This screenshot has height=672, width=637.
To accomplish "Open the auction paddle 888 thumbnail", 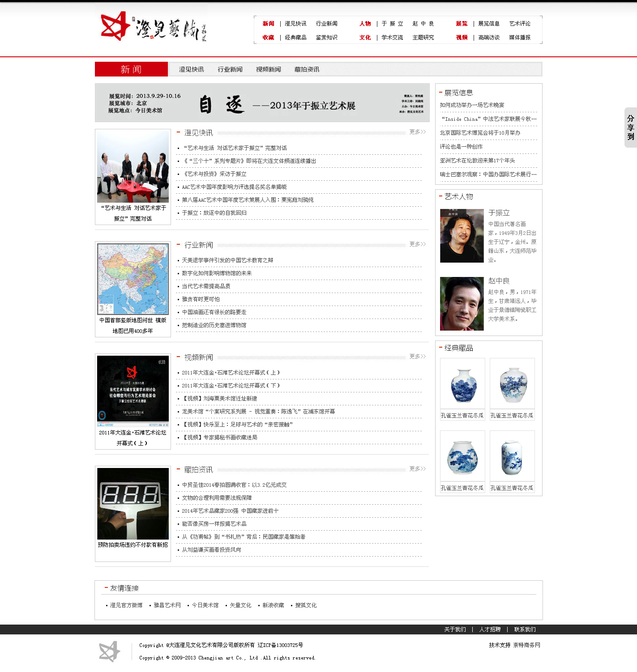I will 133,503.
